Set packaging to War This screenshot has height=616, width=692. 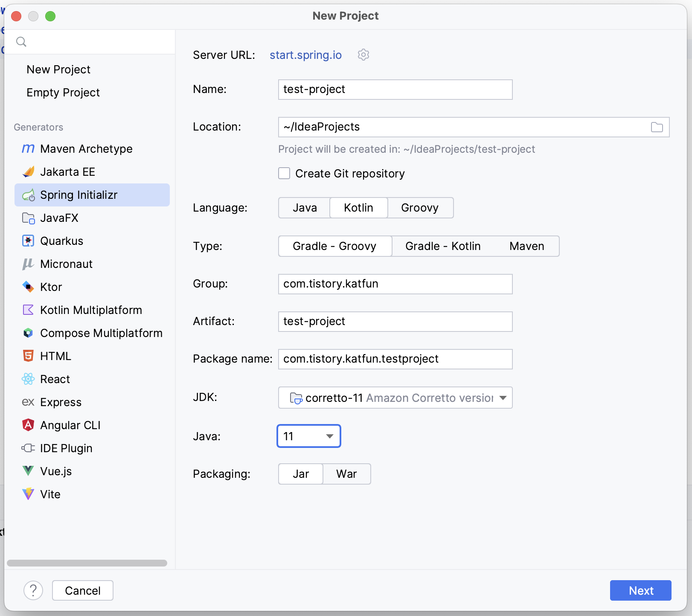(x=346, y=474)
